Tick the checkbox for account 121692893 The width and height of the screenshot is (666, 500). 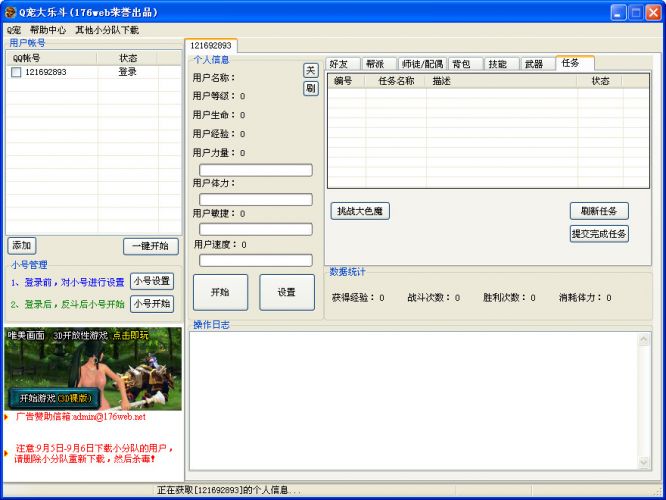coord(16,72)
